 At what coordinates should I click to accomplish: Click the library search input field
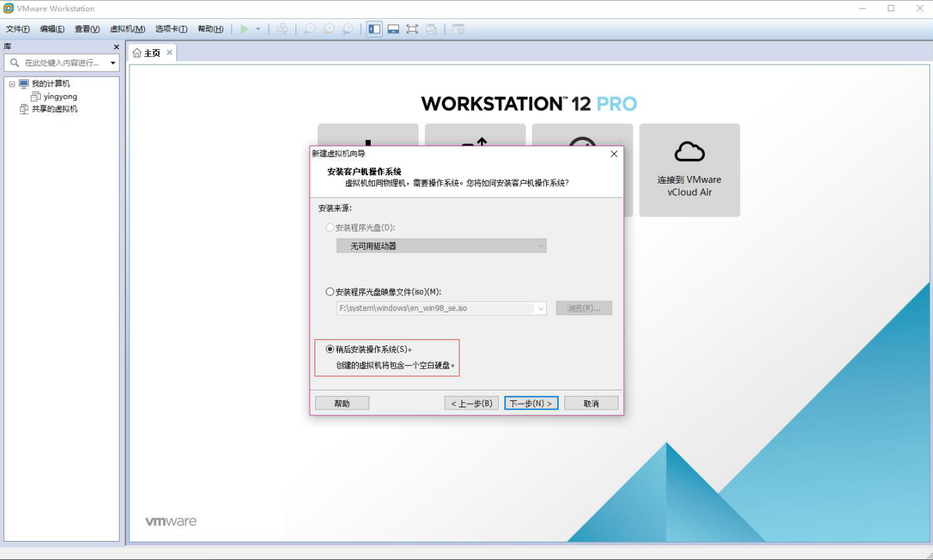62,63
